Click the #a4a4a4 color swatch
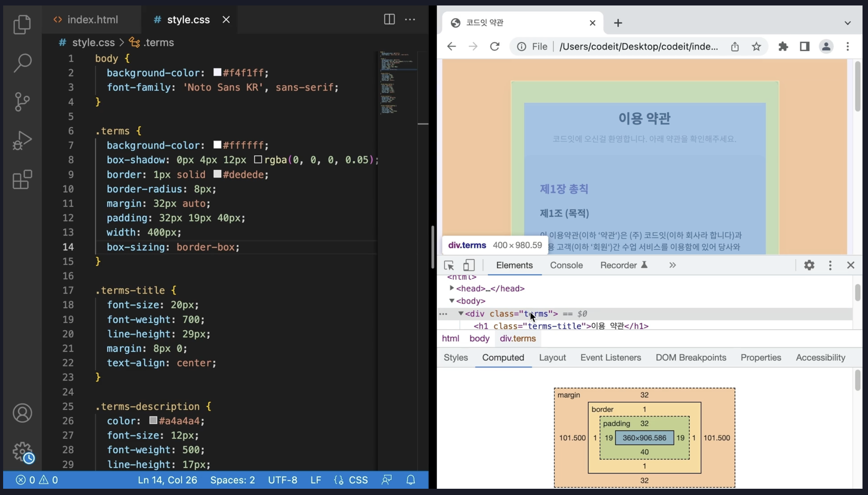The height and width of the screenshot is (495, 868). pyautogui.click(x=153, y=420)
